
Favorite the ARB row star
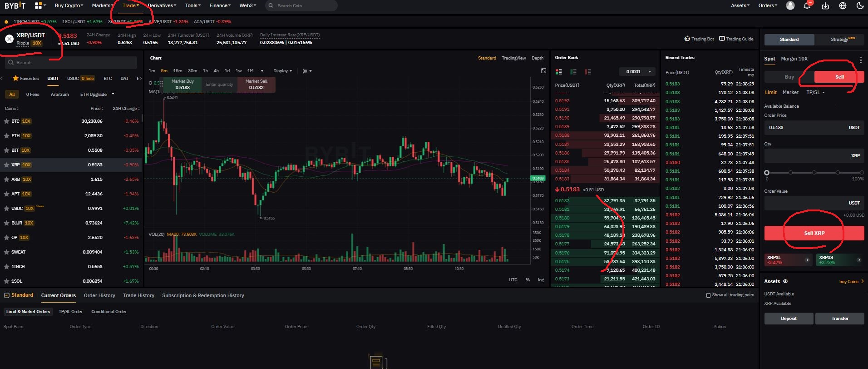coord(6,180)
